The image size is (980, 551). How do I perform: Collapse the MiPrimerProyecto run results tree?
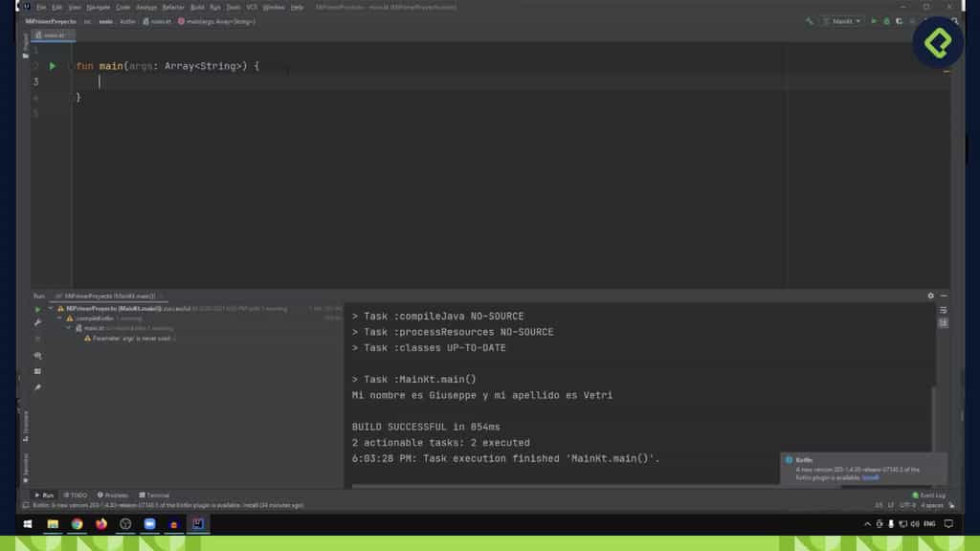pyautogui.click(x=49, y=309)
